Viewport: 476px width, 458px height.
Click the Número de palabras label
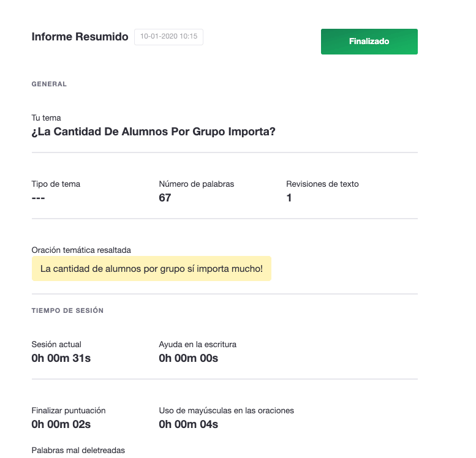[197, 184]
